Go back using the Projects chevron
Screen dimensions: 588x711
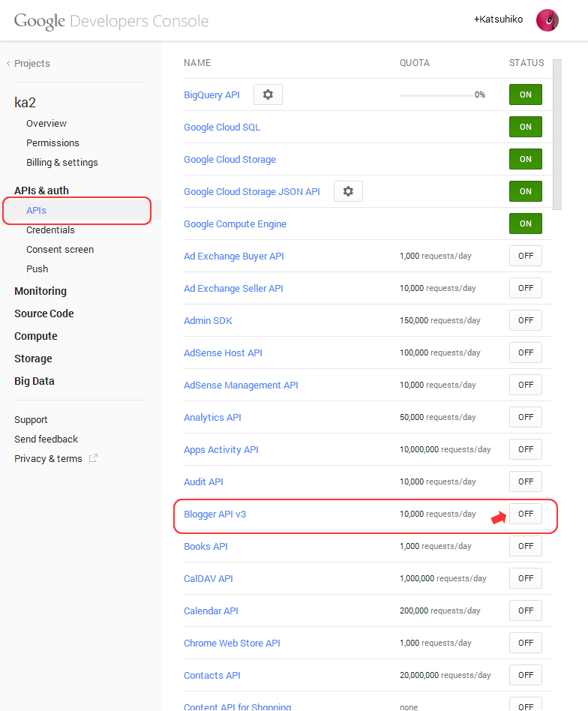coord(8,64)
